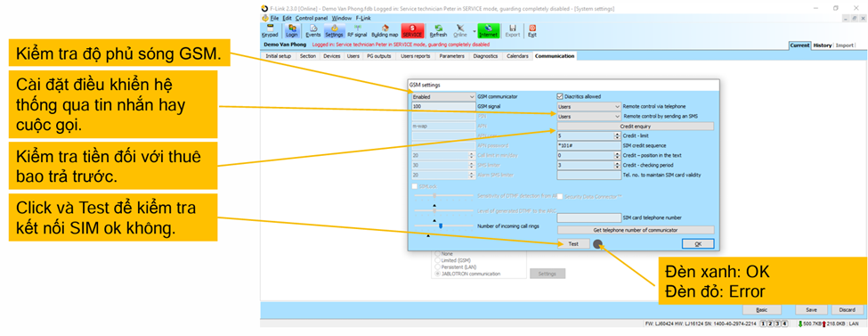Select the Limited (GSM) radio option

pyautogui.click(x=438, y=260)
